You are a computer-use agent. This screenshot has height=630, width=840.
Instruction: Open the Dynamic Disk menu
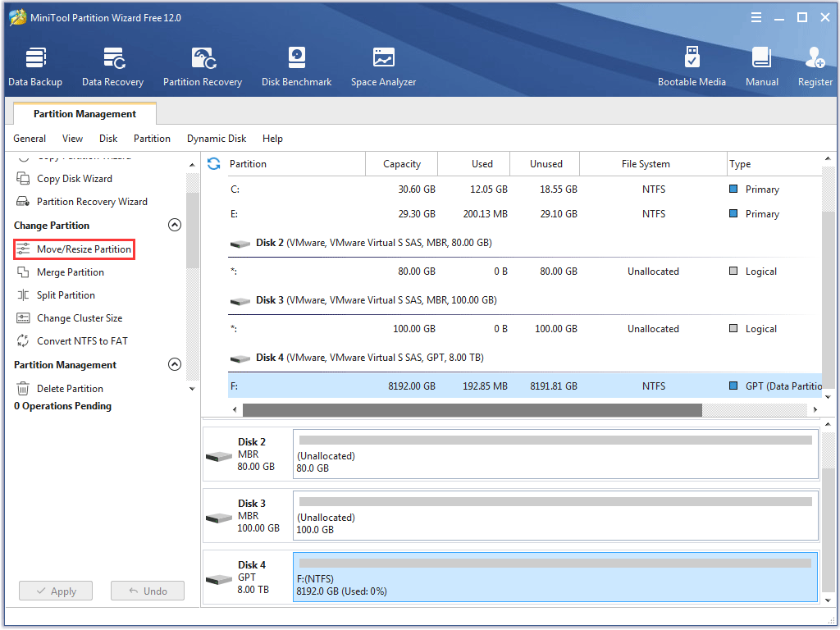(217, 138)
